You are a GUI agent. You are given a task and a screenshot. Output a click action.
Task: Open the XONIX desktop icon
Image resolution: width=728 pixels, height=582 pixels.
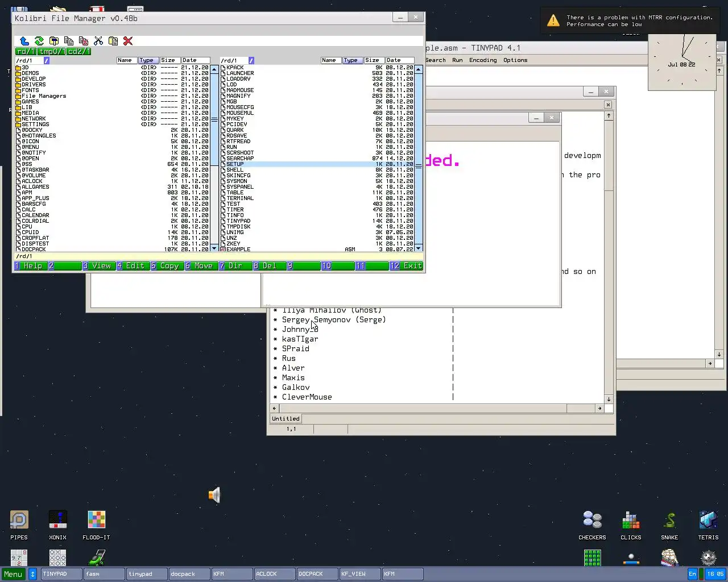click(57, 520)
